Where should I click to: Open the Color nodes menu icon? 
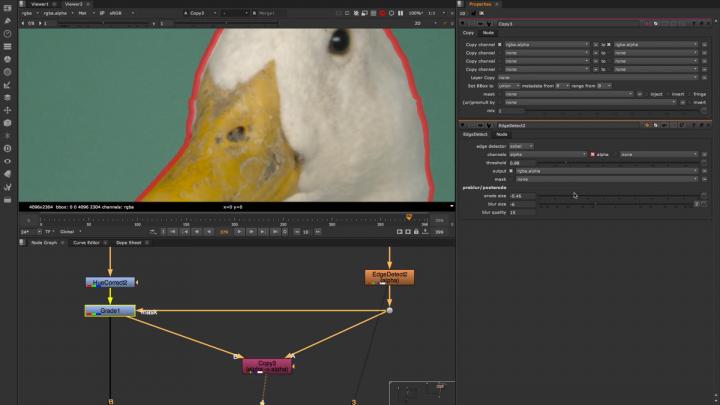(7, 59)
